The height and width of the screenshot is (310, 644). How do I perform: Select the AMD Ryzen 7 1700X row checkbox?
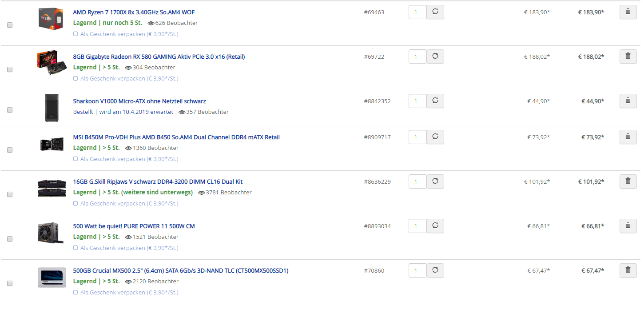click(x=10, y=25)
